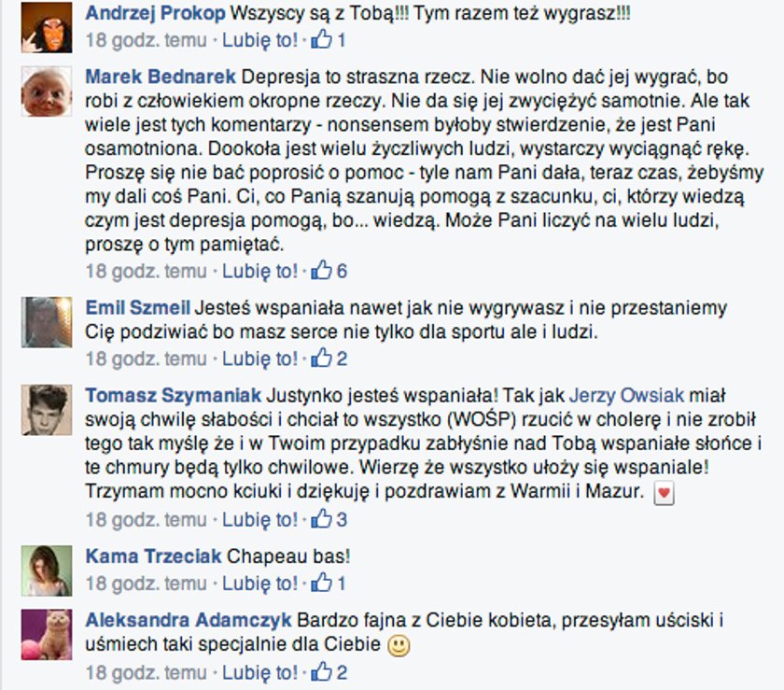Click thumbs-up icon on Emil Szmeil's comment
784x690 pixels.
321,358
